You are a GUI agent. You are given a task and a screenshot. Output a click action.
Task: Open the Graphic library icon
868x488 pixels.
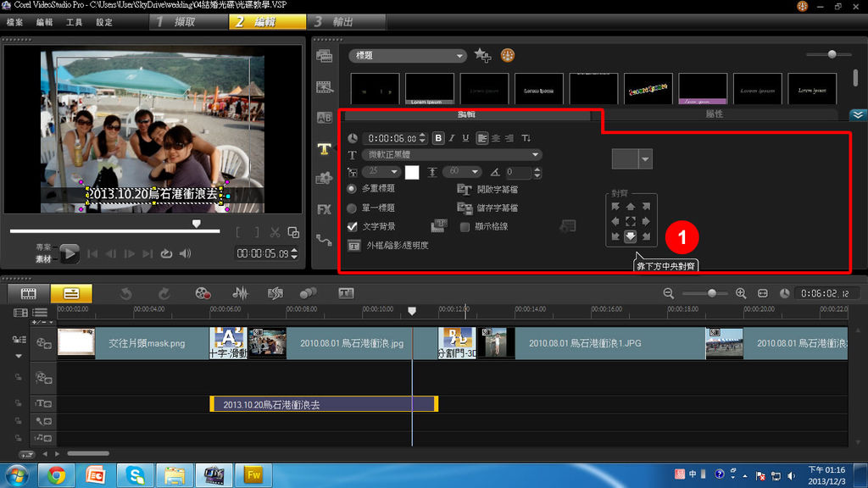coord(325,178)
